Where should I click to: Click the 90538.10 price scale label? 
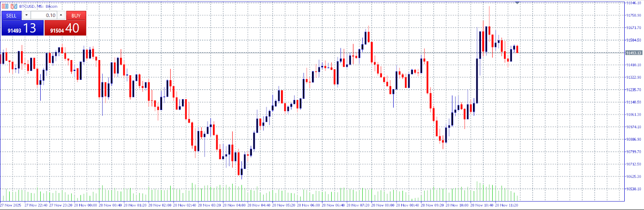(x=634, y=189)
